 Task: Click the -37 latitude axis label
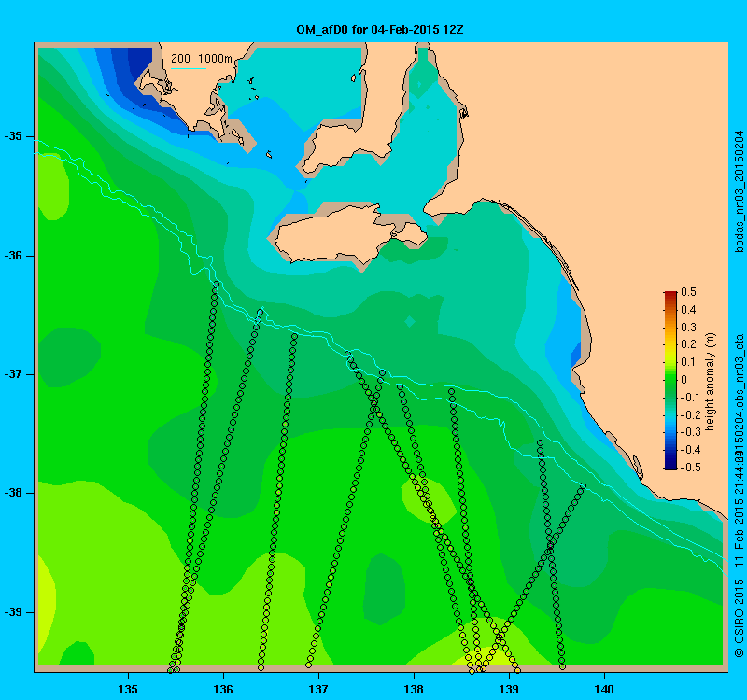[13, 374]
